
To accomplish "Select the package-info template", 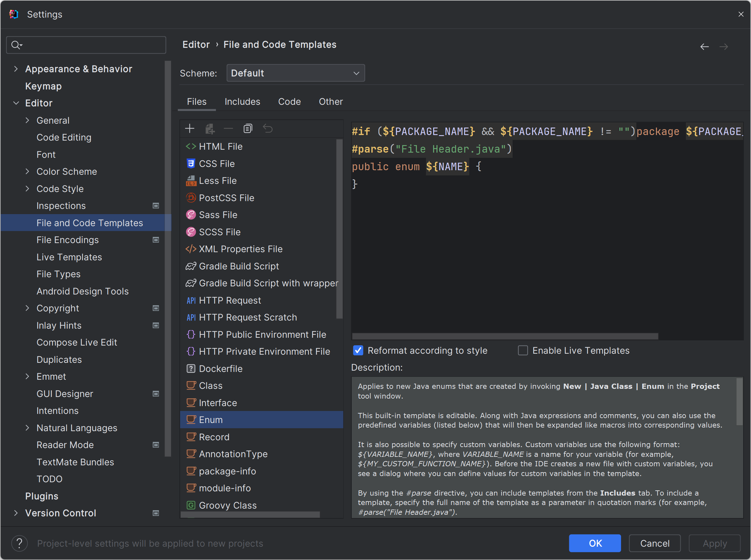I will click(x=262, y=471).
